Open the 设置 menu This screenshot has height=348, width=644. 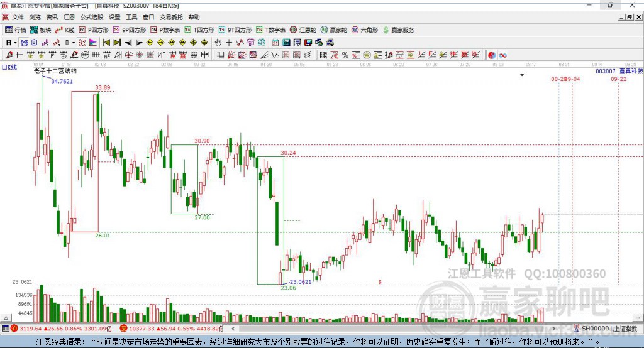pyautogui.click(x=114, y=17)
